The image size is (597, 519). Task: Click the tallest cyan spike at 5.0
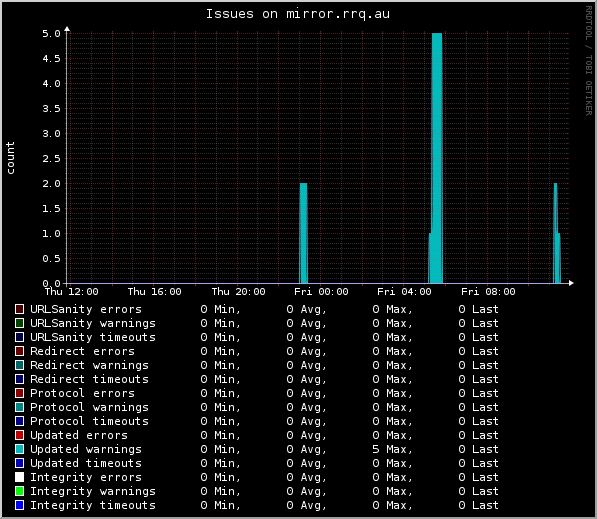pyautogui.click(x=437, y=158)
